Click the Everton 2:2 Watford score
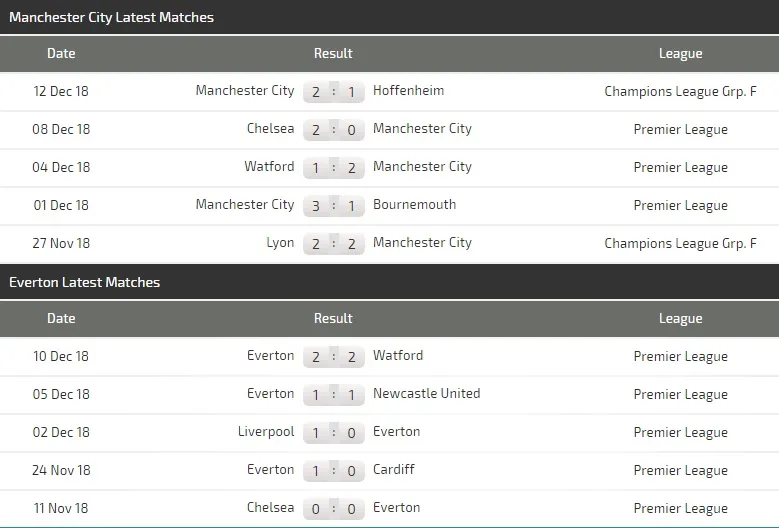This screenshot has width=779, height=528. [333, 358]
